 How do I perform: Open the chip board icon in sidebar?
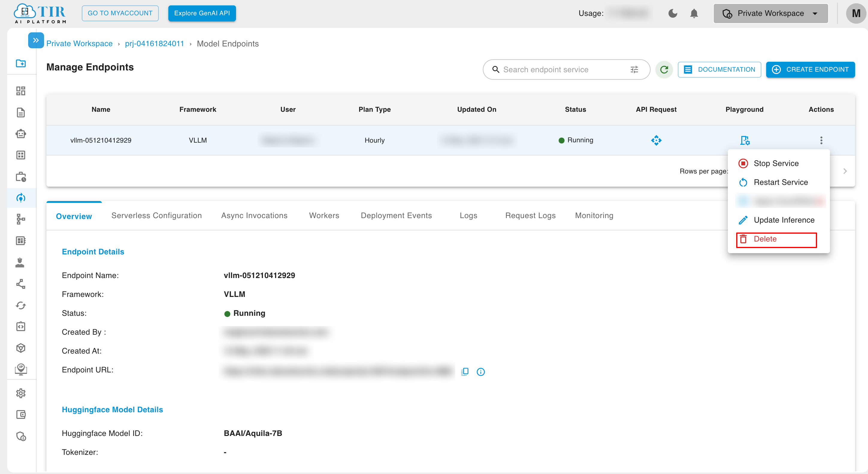point(21,241)
